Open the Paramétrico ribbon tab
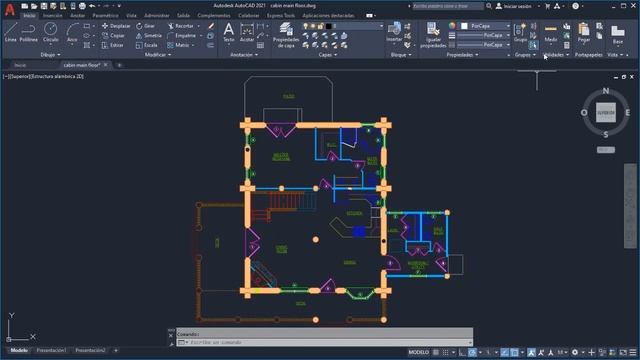 pyautogui.click(x=105, y=16)
